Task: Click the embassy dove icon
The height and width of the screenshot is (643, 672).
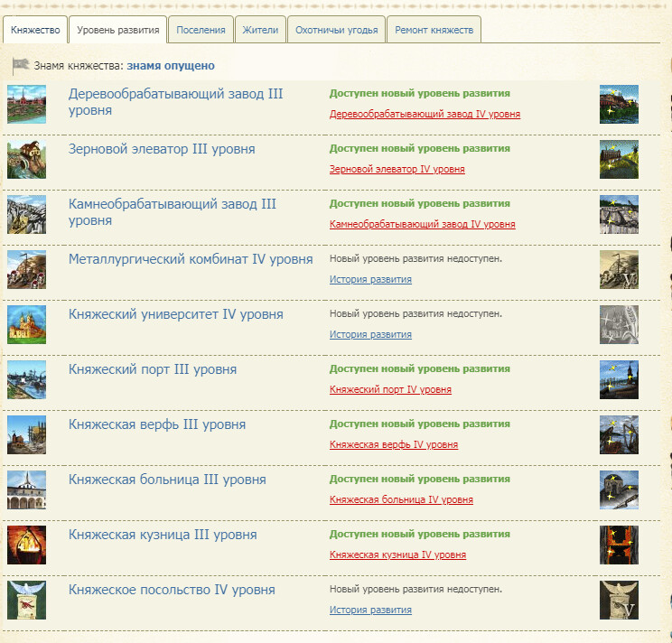Action: point(26,600)
